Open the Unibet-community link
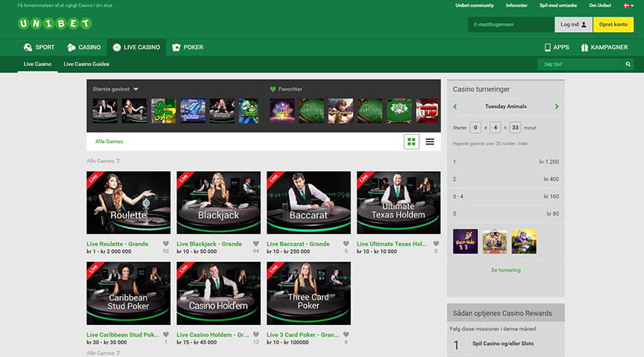644x357 pixels. [474, 5]
